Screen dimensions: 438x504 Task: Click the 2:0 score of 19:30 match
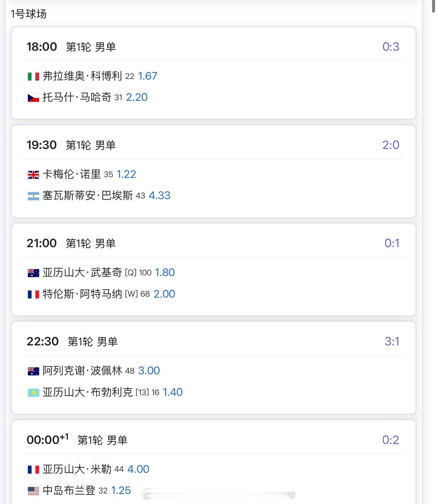coord(391,145)
